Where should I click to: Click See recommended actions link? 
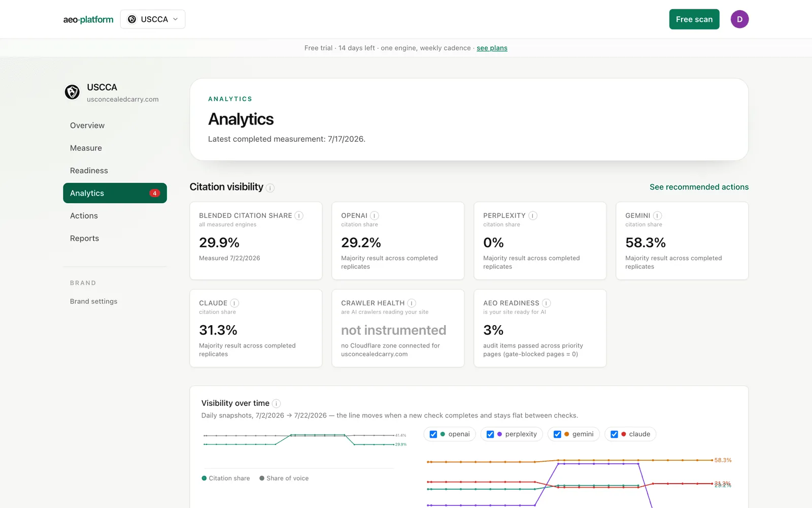[x=699, y=187]
